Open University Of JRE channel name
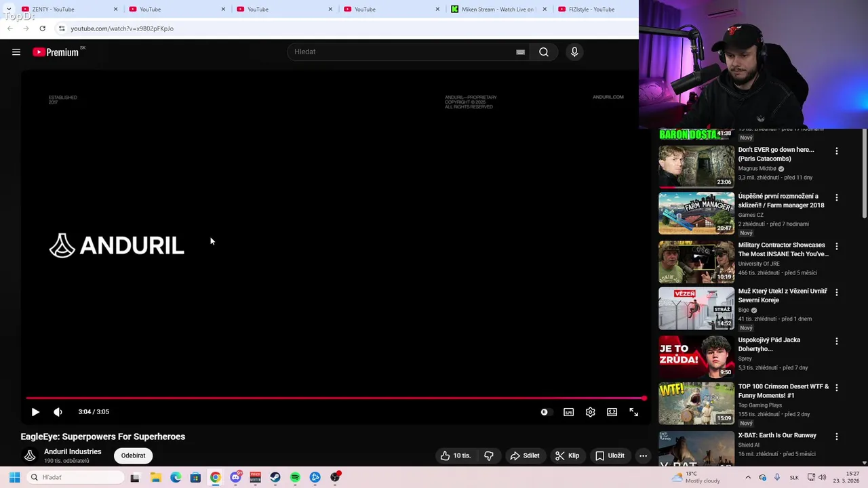This screenshot has width=868, height=488. coord(759,264)
